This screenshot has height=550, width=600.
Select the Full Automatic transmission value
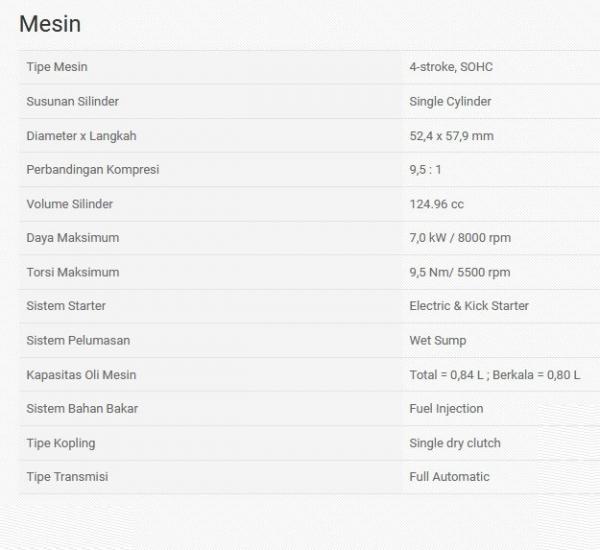[449, 477]
